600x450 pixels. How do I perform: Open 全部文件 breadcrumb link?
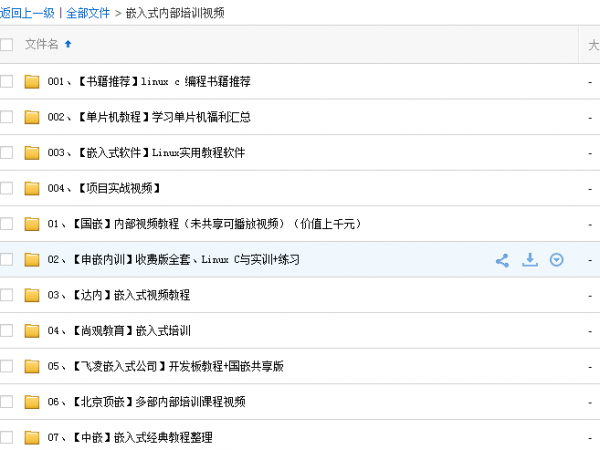88,13
